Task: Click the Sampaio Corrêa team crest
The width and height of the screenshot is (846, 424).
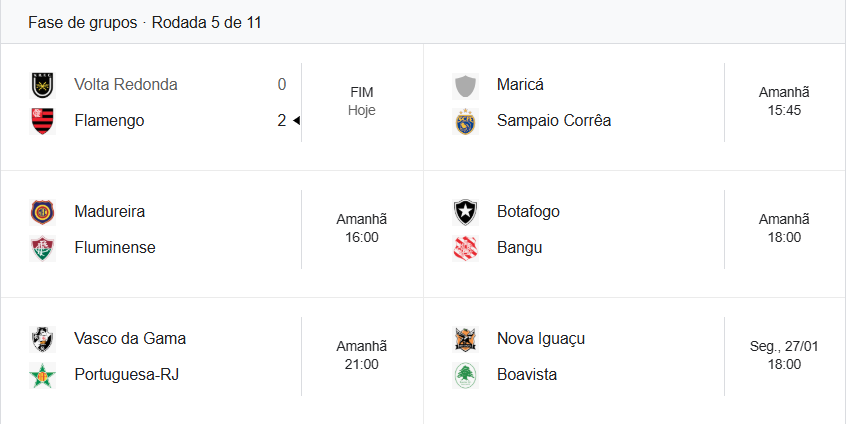Action: pos(465,121)
